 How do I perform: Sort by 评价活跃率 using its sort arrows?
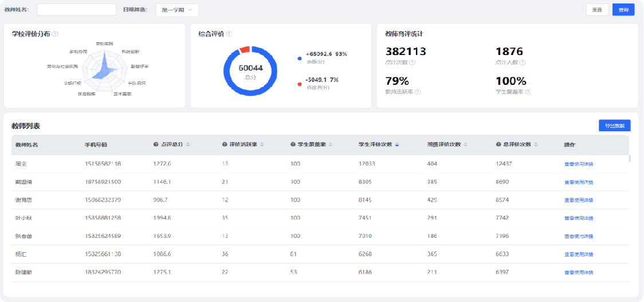click(262, 144)
